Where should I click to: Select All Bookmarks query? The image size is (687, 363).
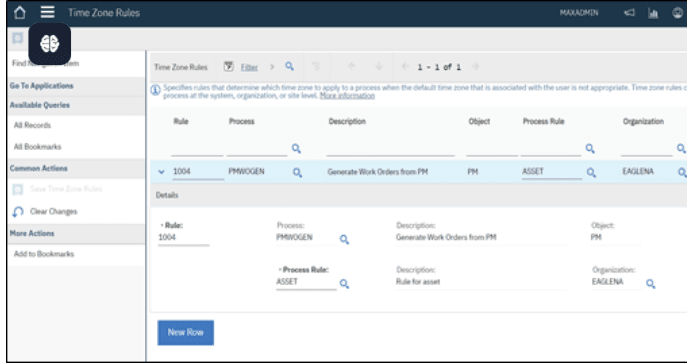(38, 147)
